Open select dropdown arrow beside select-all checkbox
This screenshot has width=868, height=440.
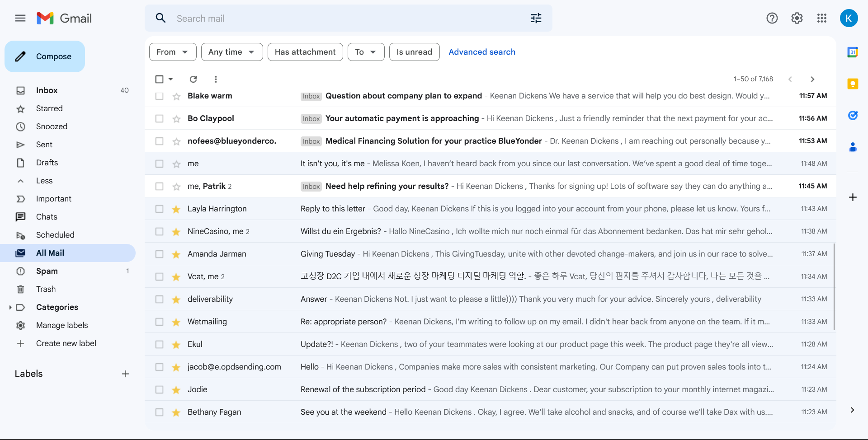[x=171, y=79]
